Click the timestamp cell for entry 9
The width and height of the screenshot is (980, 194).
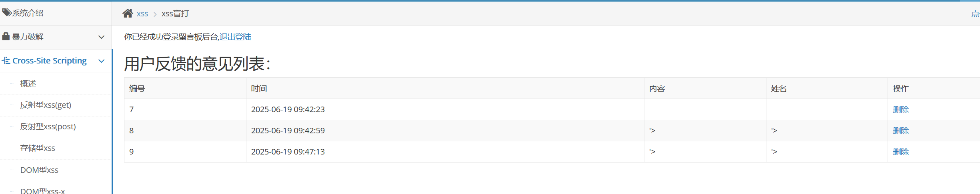pyautogui.click(x=288, y=152)
